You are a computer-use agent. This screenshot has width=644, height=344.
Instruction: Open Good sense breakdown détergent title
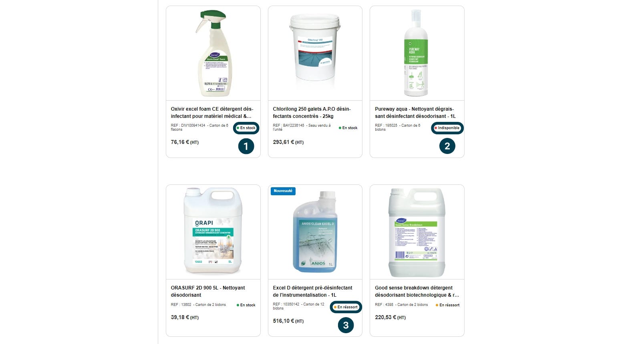coord(417,291)
